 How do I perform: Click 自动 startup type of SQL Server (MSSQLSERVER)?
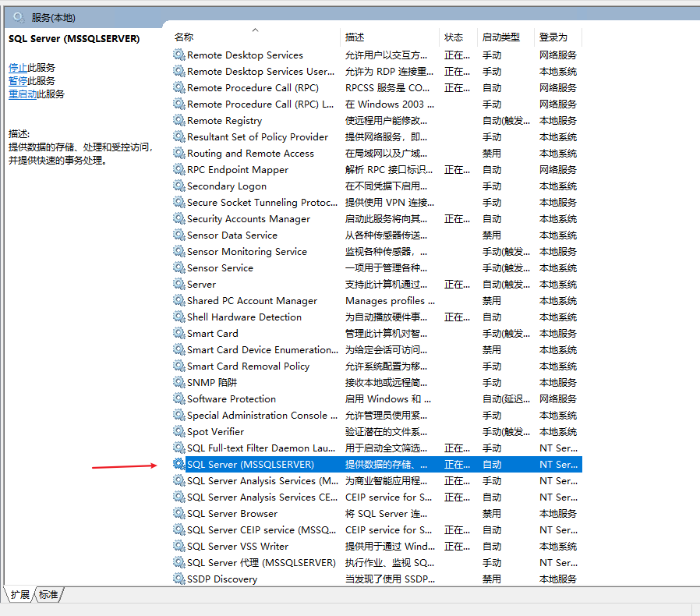(x=492, y=465)
